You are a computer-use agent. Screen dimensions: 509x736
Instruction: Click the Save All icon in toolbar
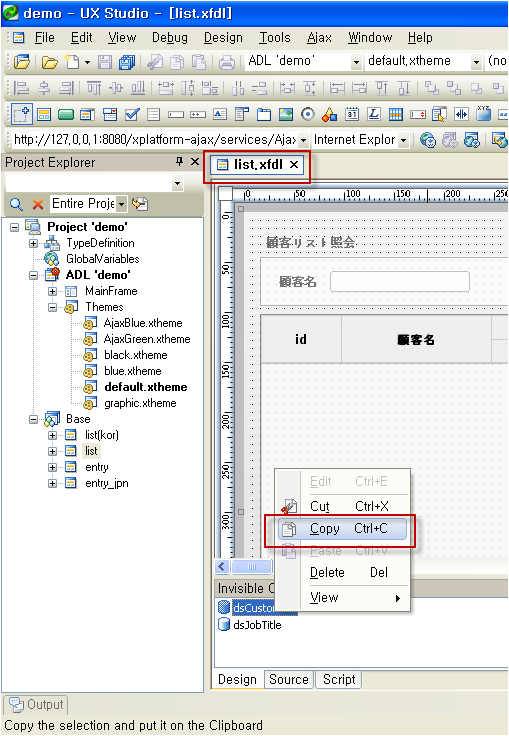coord(127,62)
